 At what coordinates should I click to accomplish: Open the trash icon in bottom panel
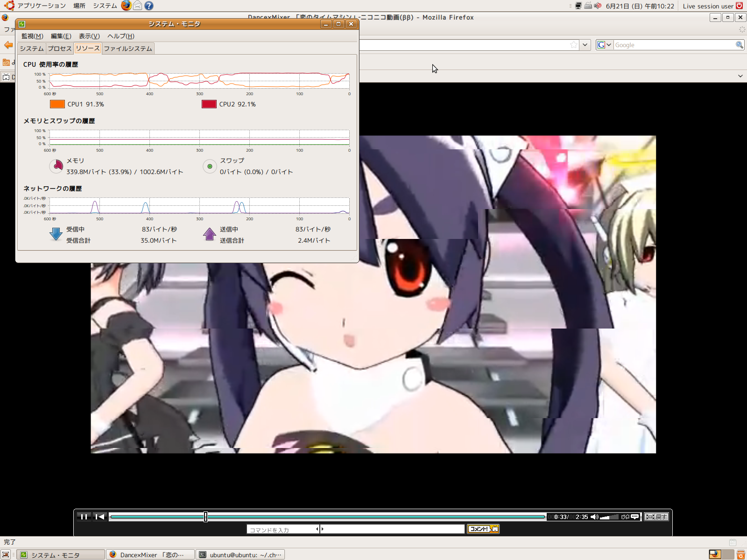coord(741,554)
